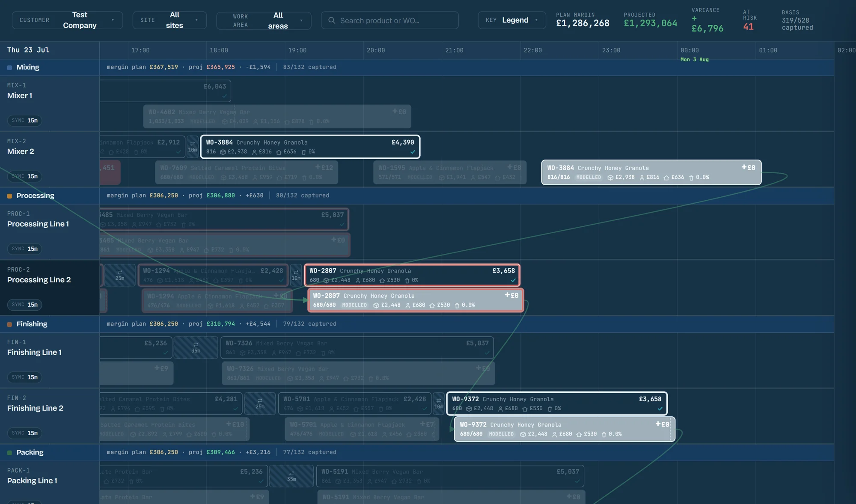Click the checkmark on planned WO-9372
Image resolution: width=856 pixels, height=504 pixels.
[x=660, y=409]
